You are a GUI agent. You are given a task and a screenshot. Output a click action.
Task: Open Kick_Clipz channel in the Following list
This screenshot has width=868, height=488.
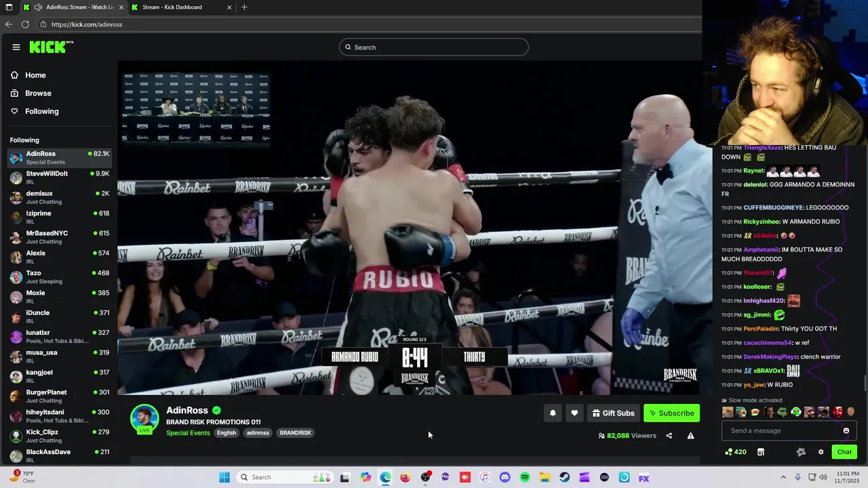pyautogui.click(x=60, y=436)
